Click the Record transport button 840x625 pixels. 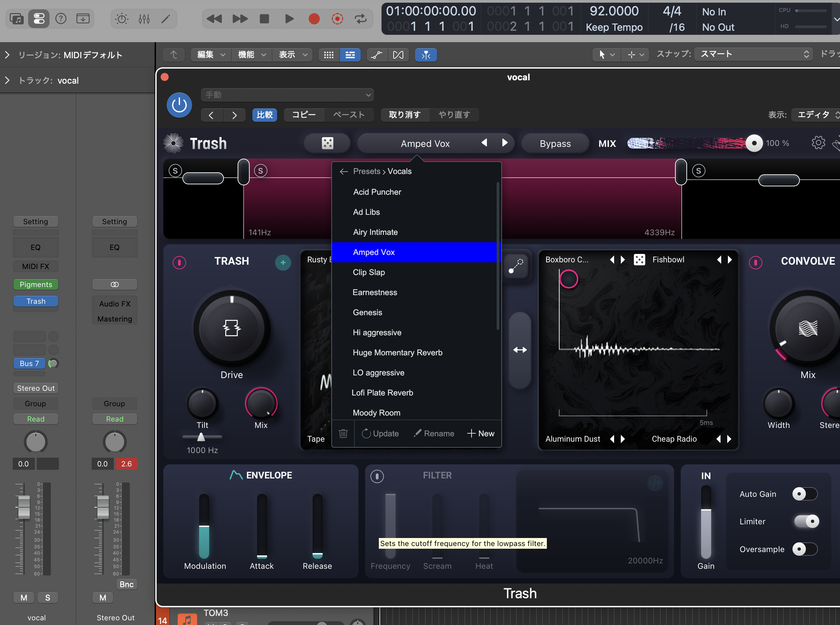tap(314, 18)
